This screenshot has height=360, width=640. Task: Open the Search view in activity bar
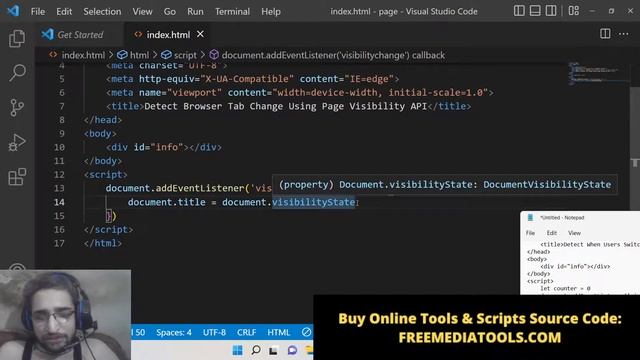17,73
